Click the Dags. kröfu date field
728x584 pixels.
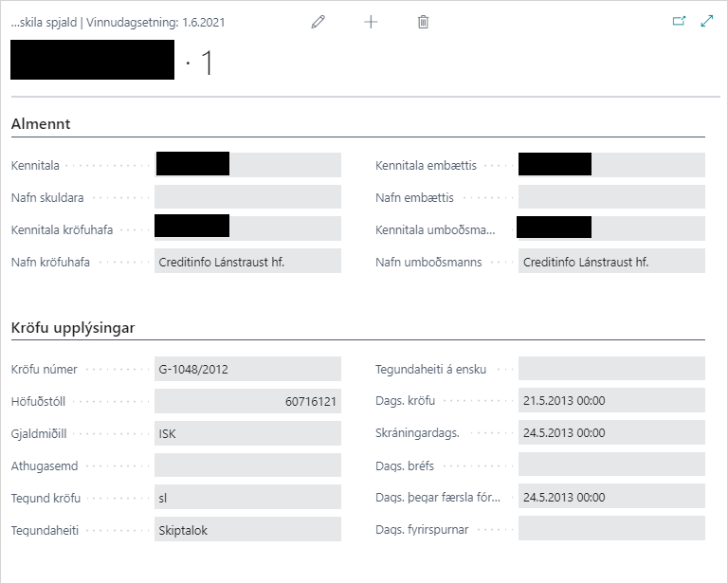coord(611,401)
